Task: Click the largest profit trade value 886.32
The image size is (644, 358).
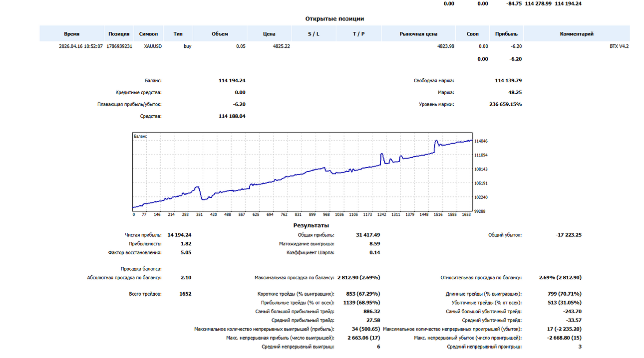Action: click(x=371, y=311)
